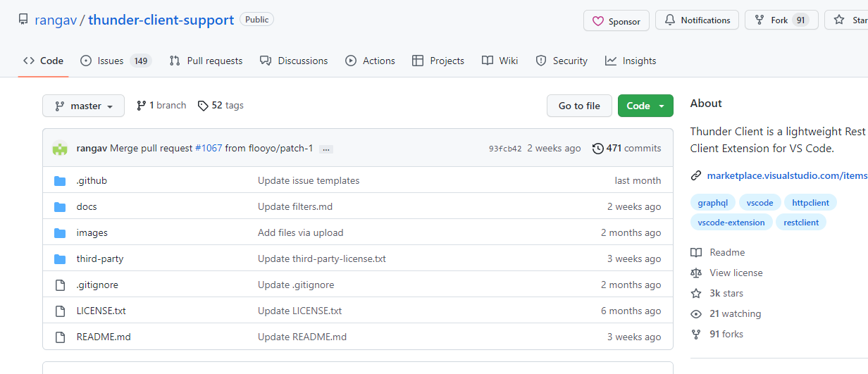Open the 'Add files via upload' commit message
Image resolution: width=868 pixels, height=374 pixels.
coord(301,233)
